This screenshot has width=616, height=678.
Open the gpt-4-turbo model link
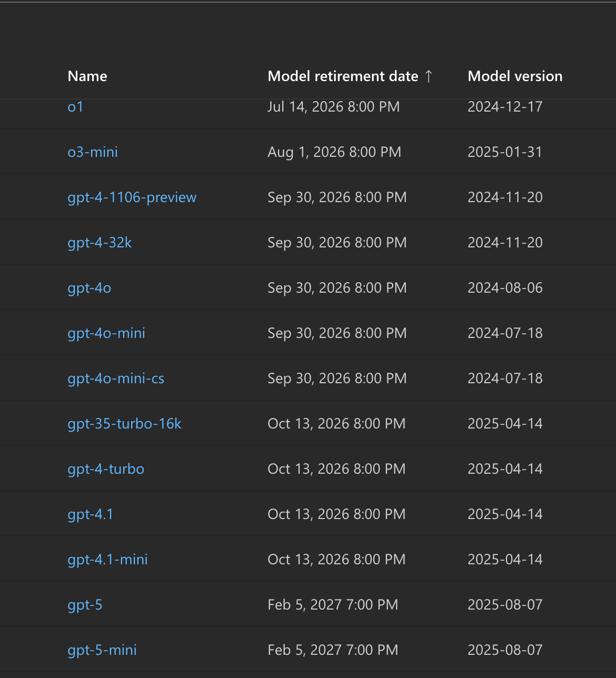(105, 468)
